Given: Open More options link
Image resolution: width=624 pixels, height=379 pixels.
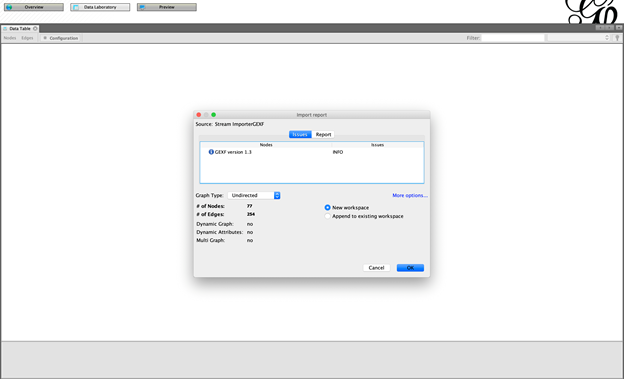Looking at the screenshot, I should pyautogui.click(x=410, y=195).
